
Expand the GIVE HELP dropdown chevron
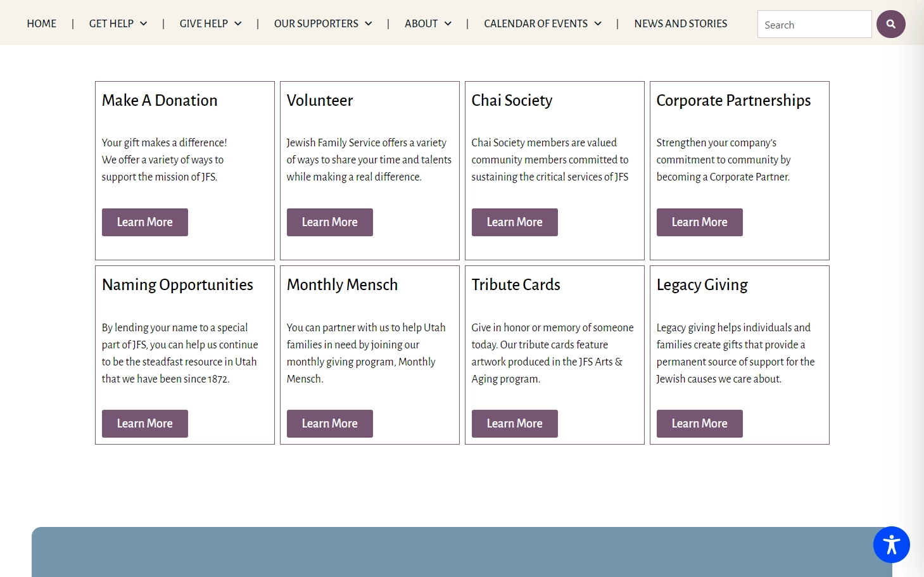click(238, 23)
